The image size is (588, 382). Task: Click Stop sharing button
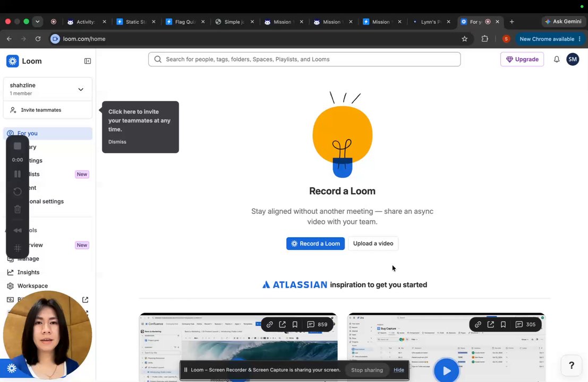pos(367,370)
